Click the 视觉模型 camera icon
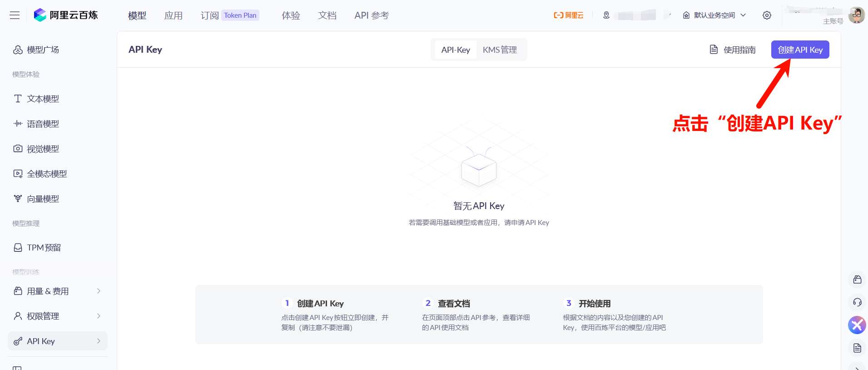868x370 pixels. click(18, 149)
